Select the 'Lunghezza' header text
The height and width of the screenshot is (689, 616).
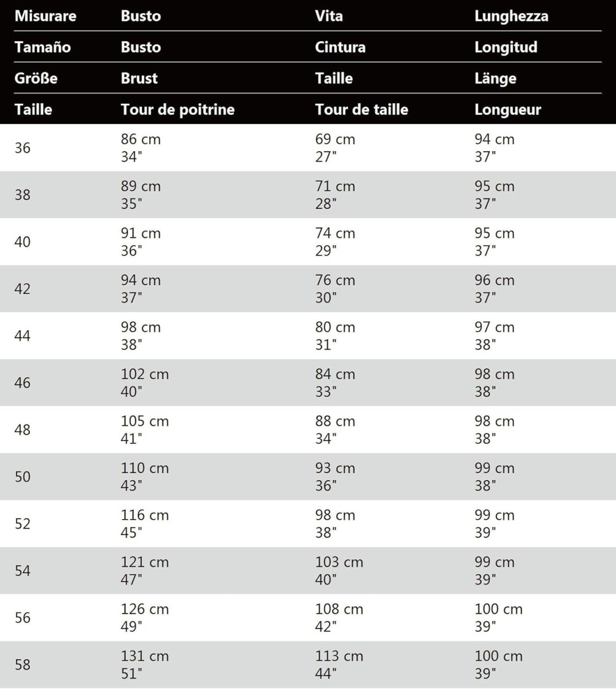(x=511, y=16)
